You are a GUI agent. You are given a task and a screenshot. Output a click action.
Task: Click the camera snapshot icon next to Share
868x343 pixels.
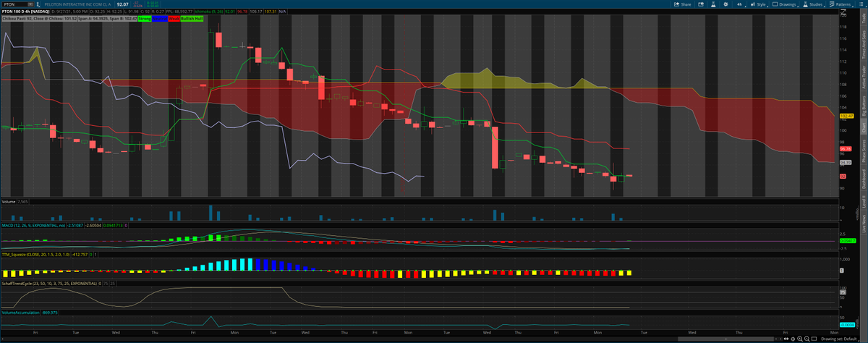click(700, 4)
